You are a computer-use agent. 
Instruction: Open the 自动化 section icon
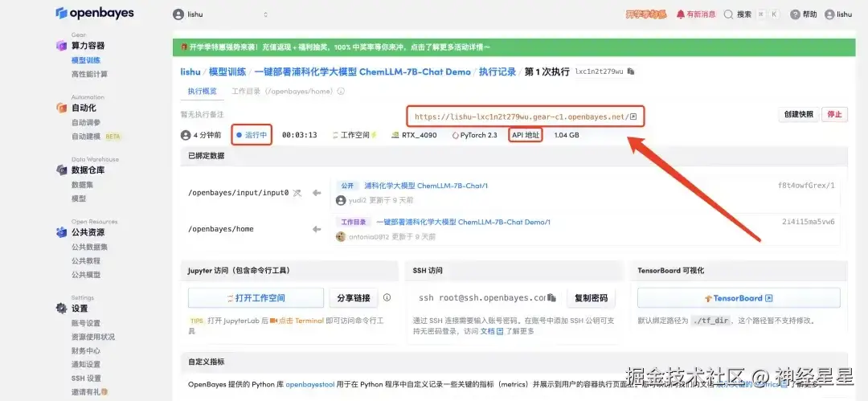click(61, 108)
